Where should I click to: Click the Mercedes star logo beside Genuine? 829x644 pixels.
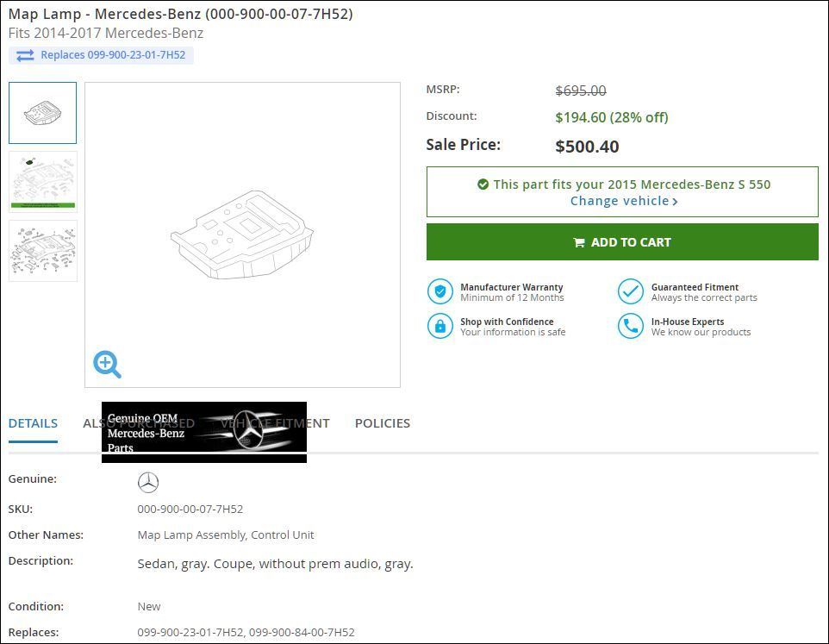148,482
